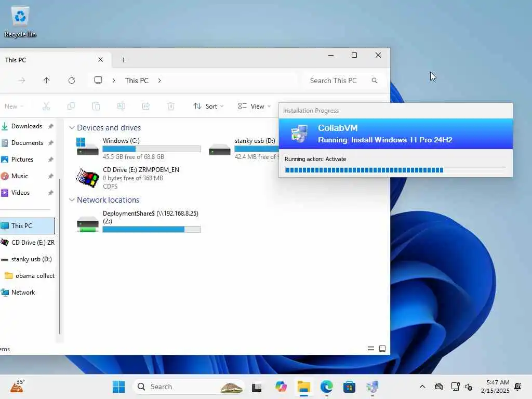Click the DeploymentShare$ storage usage bar
Screen dimensions: 532x399
tap(151, 229)
